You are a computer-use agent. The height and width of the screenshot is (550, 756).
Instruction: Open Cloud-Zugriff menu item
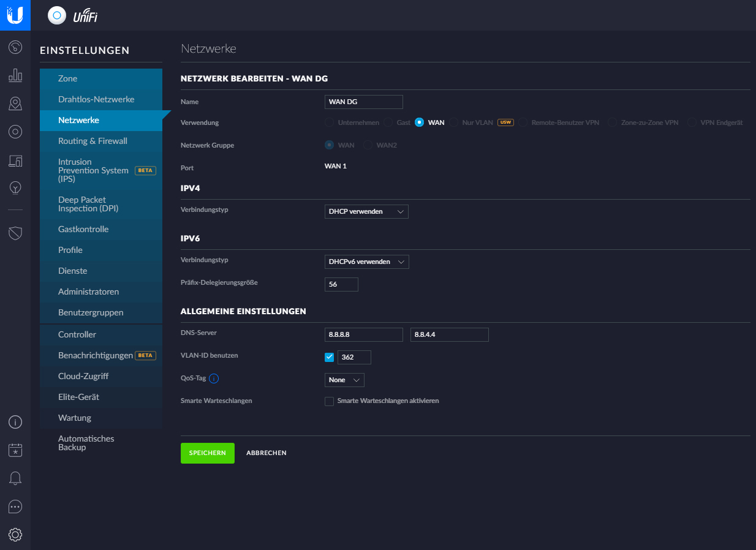(x=101, y=376)
